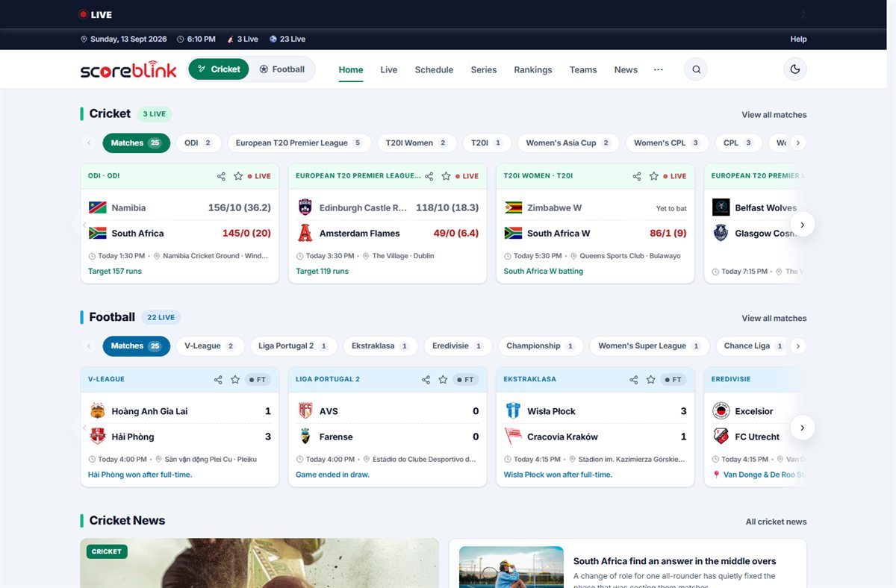The width and height of the screenshot is (896, 588).
Task: Next arrow on cricket match cards carousel
Action: 802,224
